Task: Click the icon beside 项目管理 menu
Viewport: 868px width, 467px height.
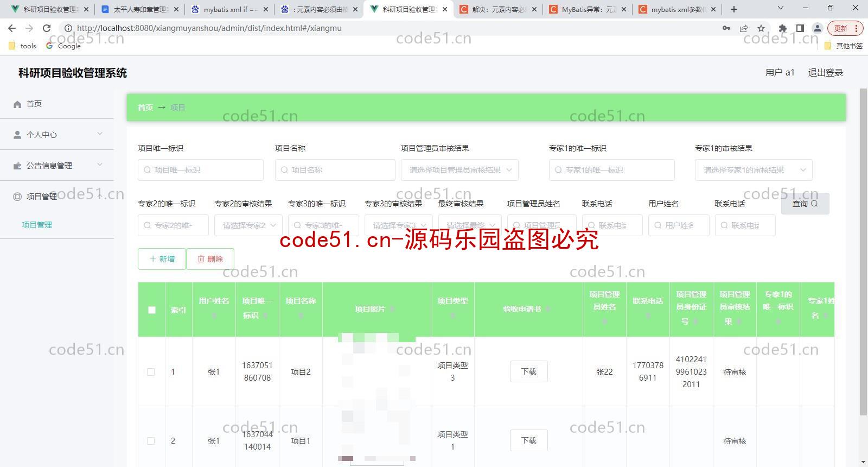Action: [x=17, y=197]
